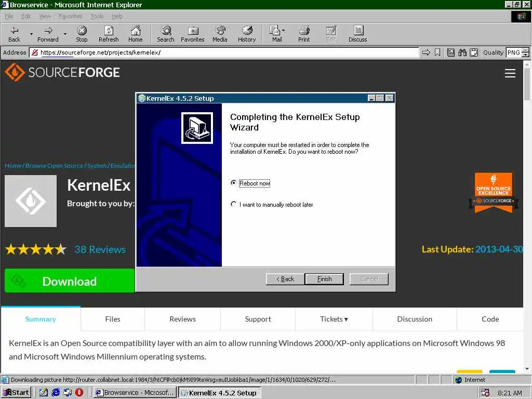This screenshot has width=532, height=399.
Task: Switch to the Summary tab
Action: click(x=41, y=319)
